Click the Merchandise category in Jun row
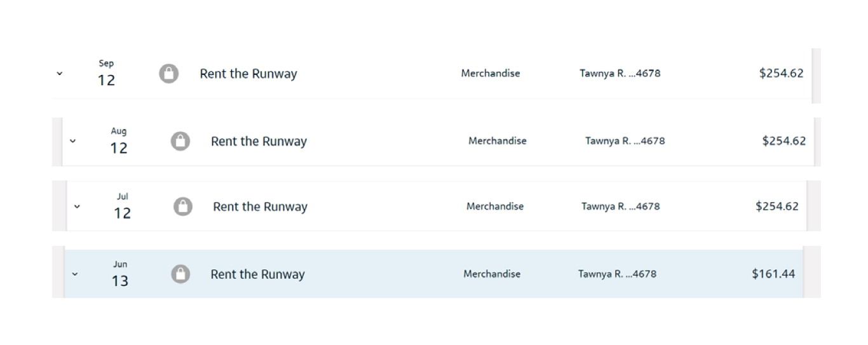Image resolution: width=868 pixels, height=345 pixels. coord(492,274)
